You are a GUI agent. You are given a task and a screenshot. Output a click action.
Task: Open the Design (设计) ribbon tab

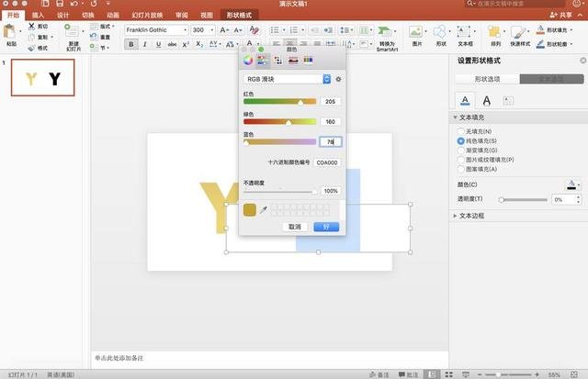tap(63, 15)
